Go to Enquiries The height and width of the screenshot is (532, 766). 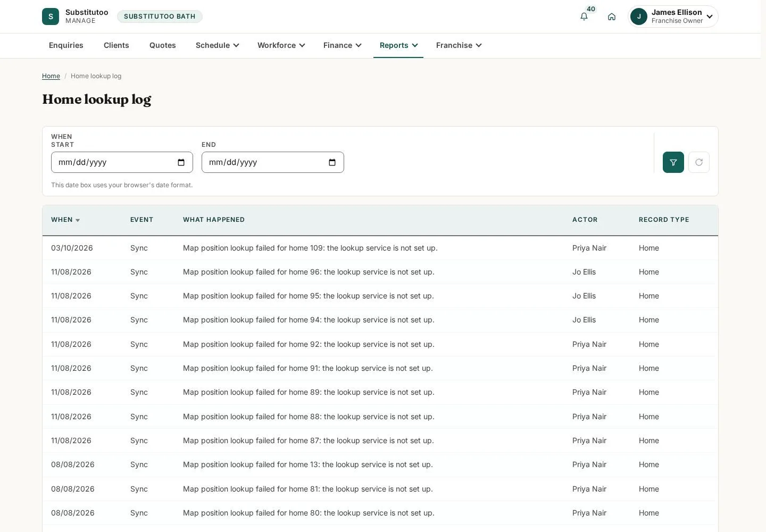[66, 45]
